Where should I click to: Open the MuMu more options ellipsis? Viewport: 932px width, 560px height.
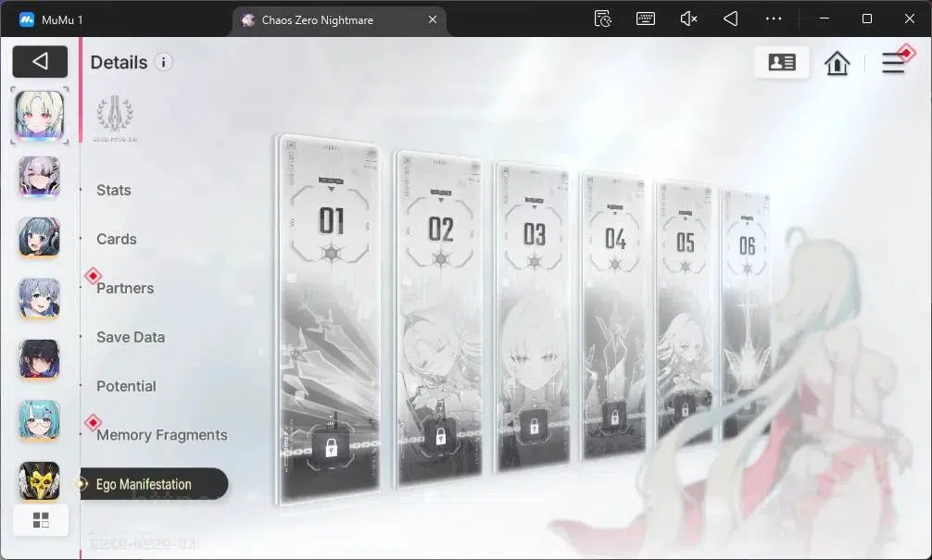(774, 19)
